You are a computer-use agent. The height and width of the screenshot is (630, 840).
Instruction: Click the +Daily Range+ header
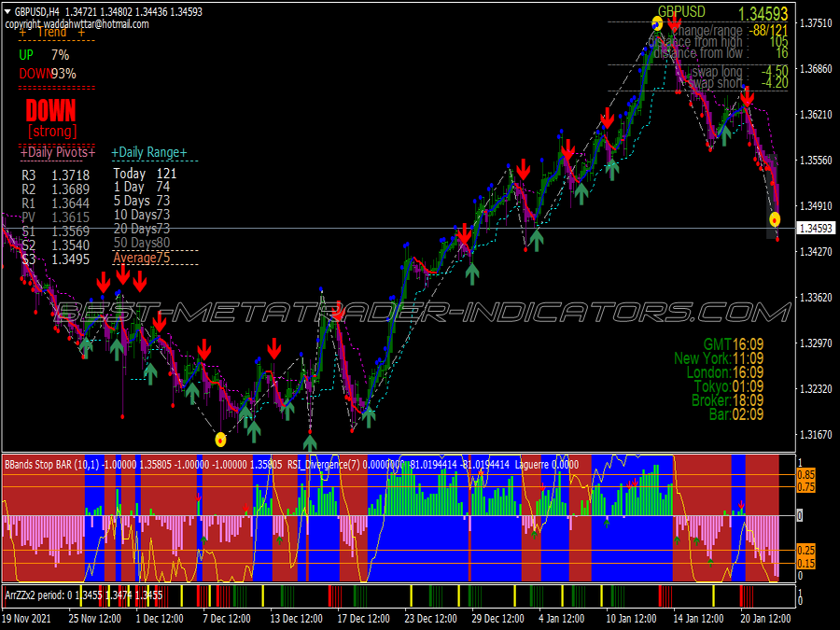click(149, 152)
